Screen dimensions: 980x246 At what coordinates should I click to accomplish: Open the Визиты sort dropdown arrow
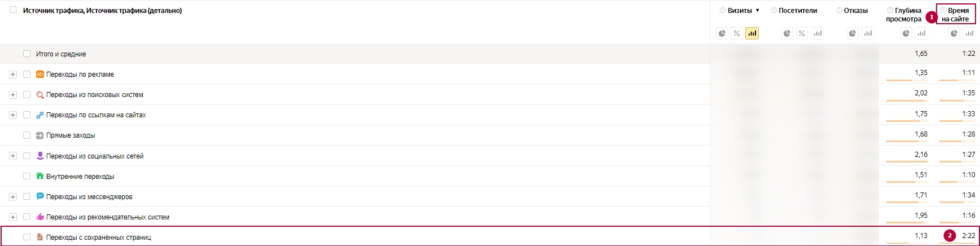(757, 11)
